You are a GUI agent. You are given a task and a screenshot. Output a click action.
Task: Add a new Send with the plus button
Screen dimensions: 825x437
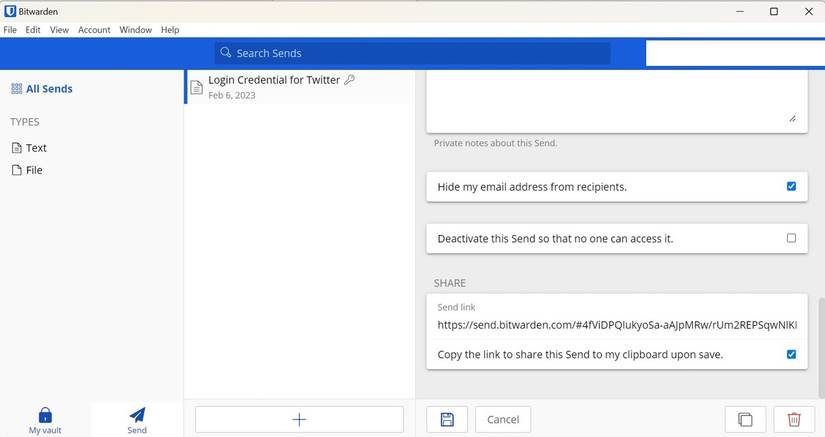(299, 419)
